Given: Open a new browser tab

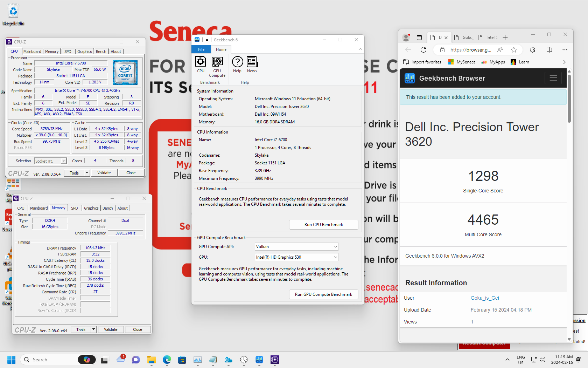Looking at the screenshot, I should click(x=505, y=38).
